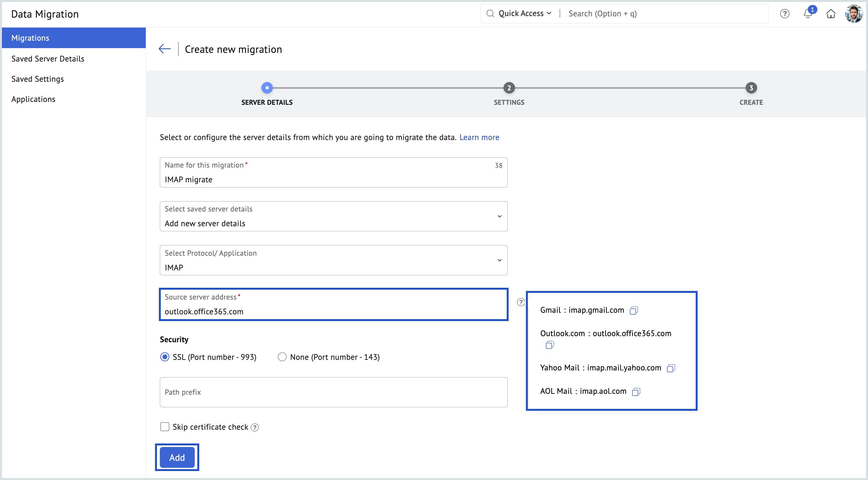Click the Add button

pos(176,458)
